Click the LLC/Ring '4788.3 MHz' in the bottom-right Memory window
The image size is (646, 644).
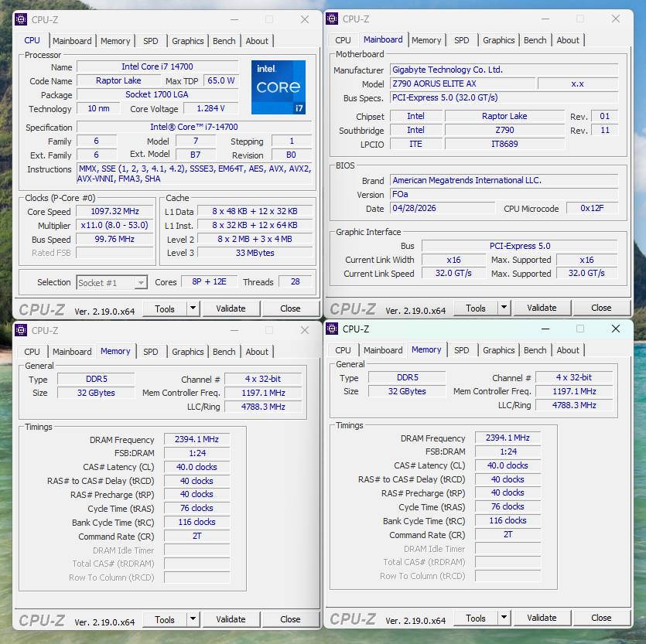tap(574, 405)
